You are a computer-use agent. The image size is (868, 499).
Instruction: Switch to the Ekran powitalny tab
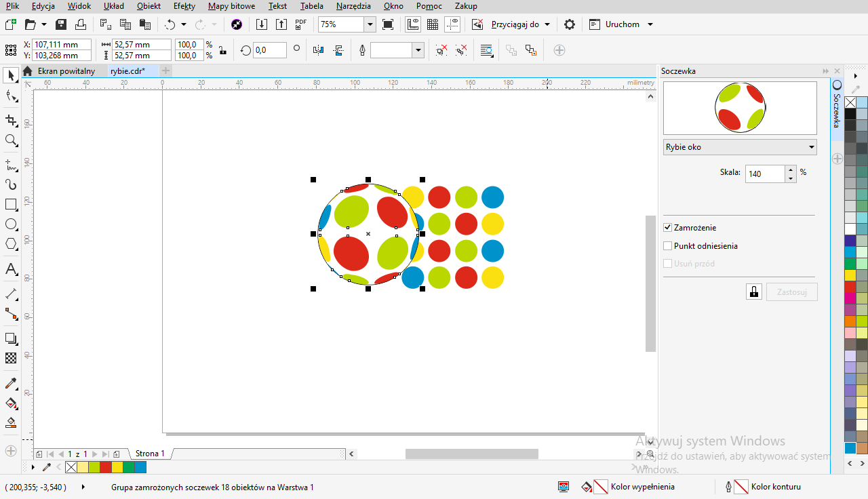point(66,71)
